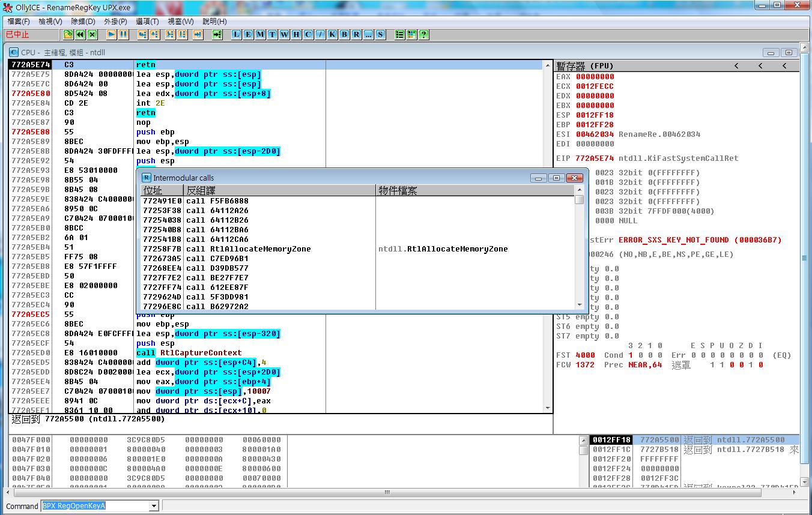
Task: Click the Step into toolbar icon
Action: click(x=142, y=35)
